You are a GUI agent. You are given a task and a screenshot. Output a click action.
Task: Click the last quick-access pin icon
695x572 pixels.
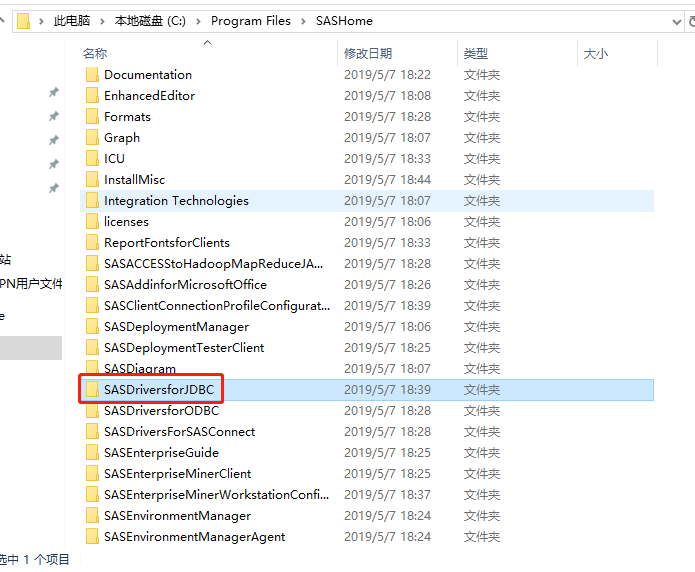tap(54, 188)
